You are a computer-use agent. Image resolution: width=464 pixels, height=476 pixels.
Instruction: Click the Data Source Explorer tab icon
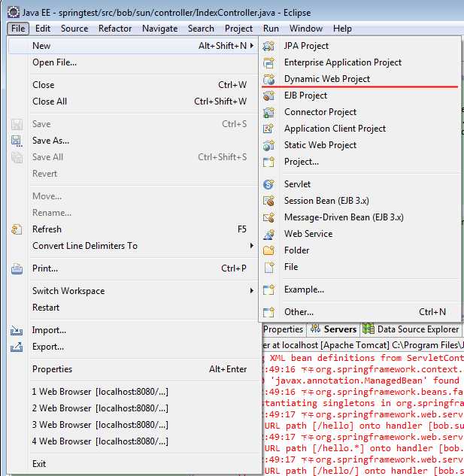[368, 329]
